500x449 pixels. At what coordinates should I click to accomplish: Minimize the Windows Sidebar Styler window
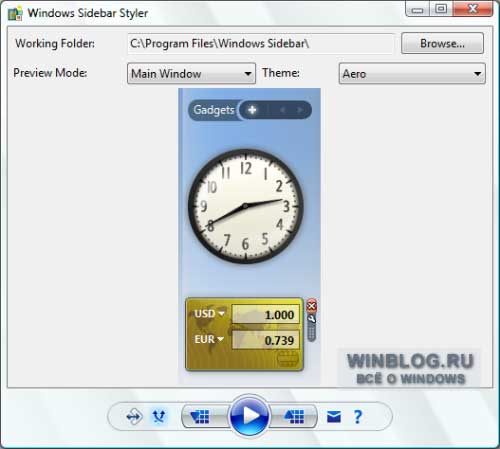tap(418, 9)
